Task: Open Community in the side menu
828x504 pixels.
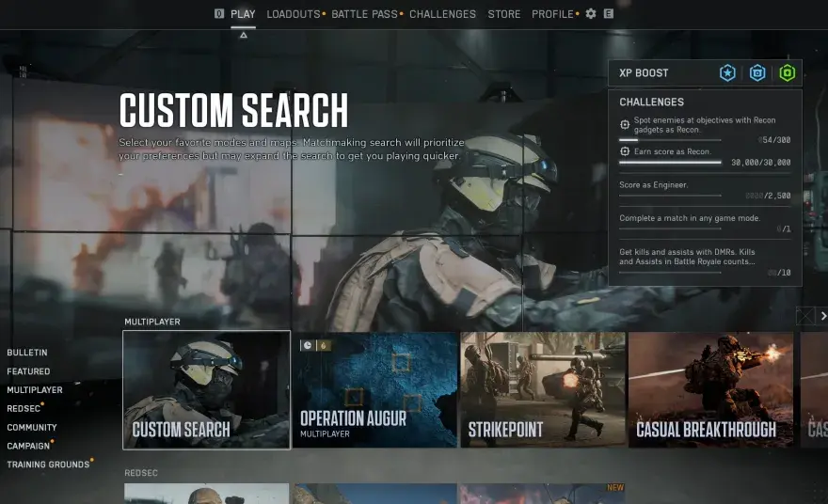Action: point(32,428)
